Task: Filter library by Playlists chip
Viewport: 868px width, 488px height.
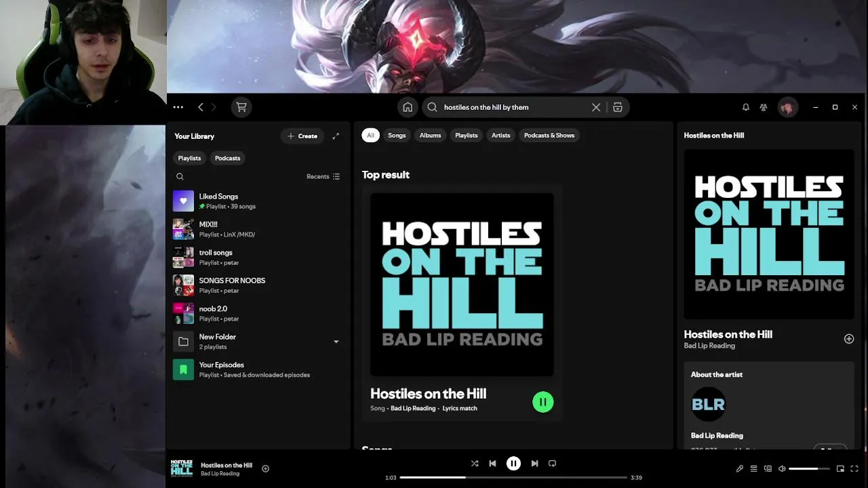Action: click(189, 158)
